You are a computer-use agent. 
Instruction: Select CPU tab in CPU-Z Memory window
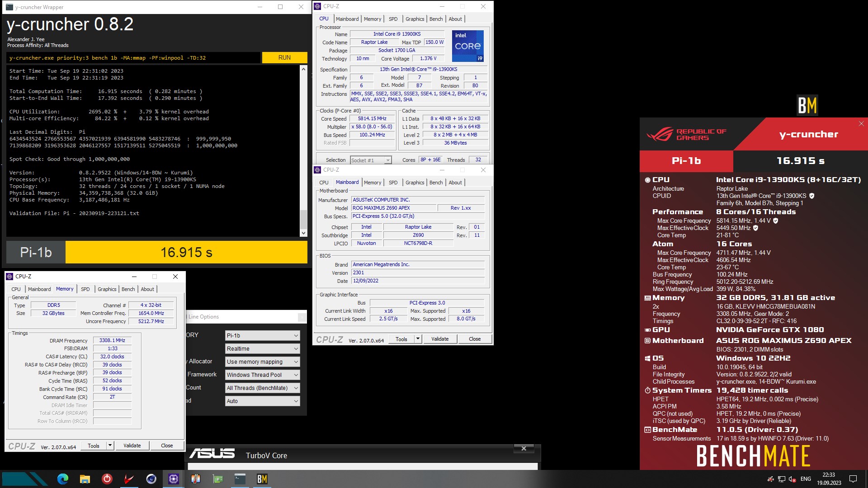pos(16,289)
